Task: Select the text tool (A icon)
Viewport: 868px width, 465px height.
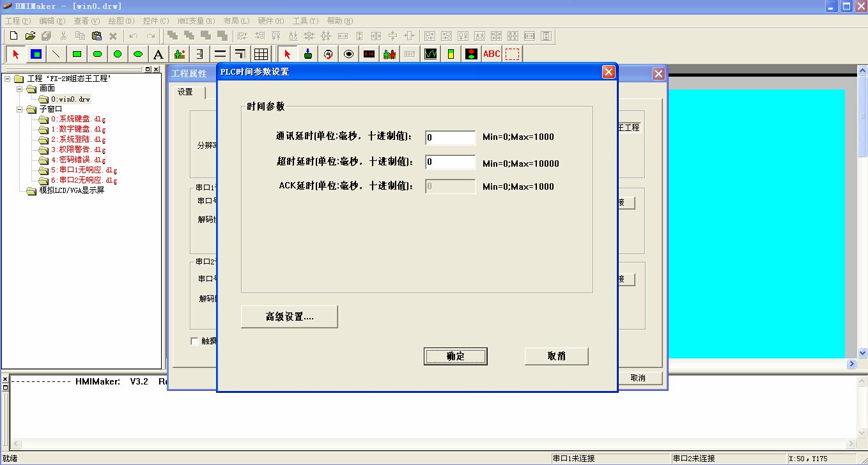Action: (159, 54)
